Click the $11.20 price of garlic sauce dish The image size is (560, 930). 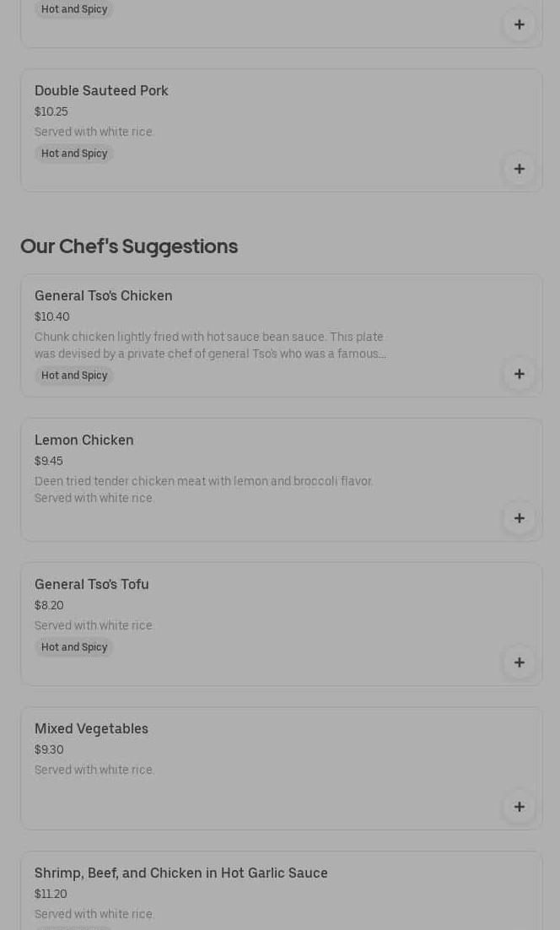[51, 894]
